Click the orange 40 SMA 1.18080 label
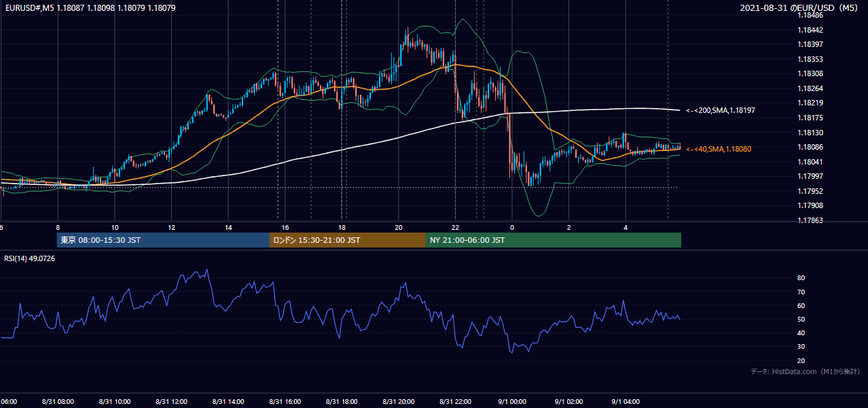 [719, 149]
